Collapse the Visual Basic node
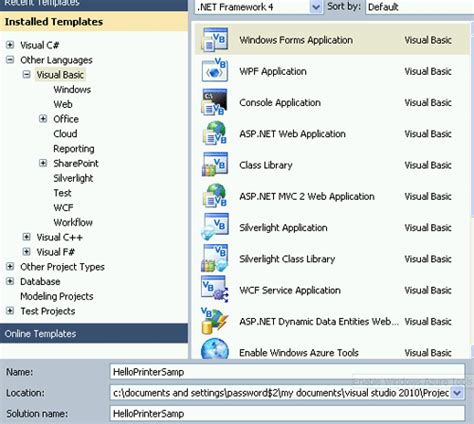The image size is (474, 424). coord(27,74)
